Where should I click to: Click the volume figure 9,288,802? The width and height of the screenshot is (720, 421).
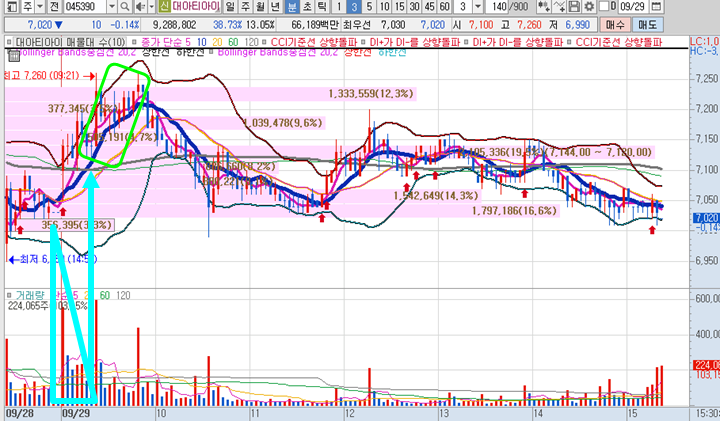(x=174, y=25)
